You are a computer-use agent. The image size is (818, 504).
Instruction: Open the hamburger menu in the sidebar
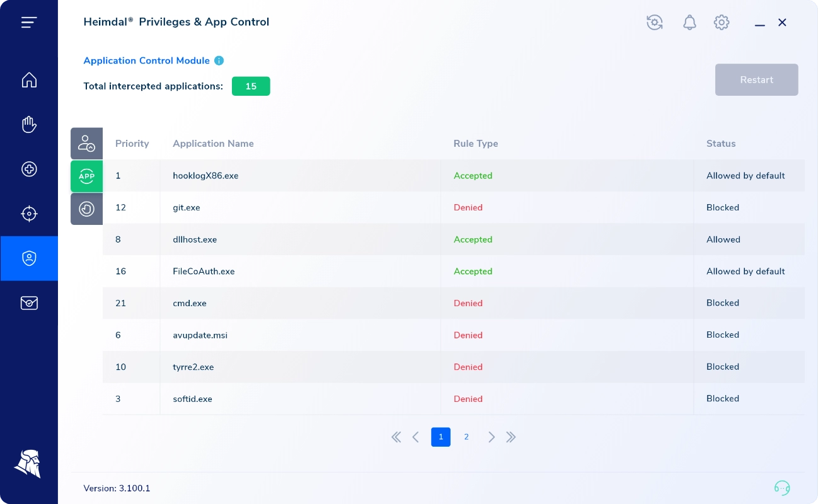point(29,23)
